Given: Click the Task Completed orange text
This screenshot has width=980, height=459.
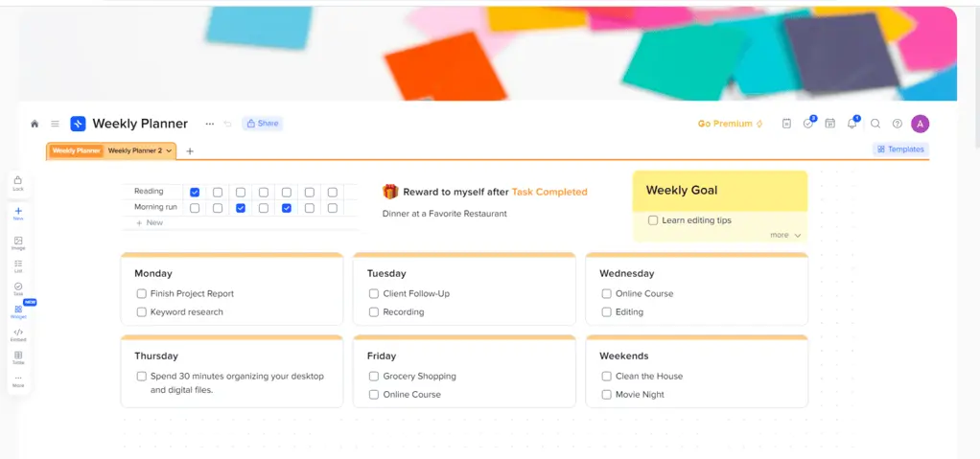Looking at the screenshot, I should point(549,192).
